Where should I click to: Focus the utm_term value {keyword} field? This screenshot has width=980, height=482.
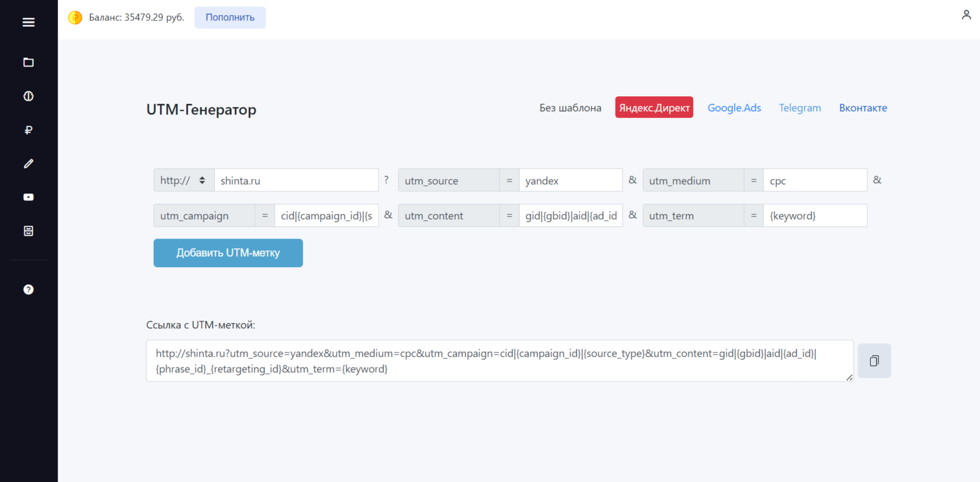tap(815, 215)
